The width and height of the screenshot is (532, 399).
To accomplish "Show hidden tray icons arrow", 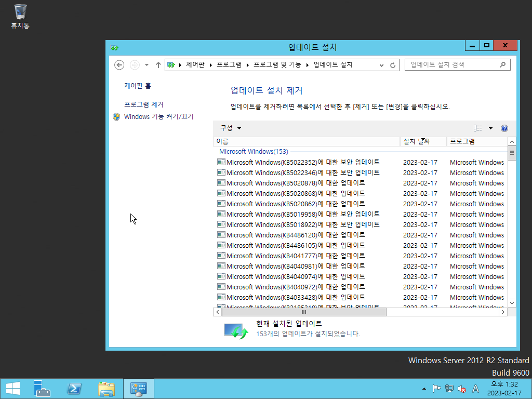I will pyautogui.click(x=424, y=389).
